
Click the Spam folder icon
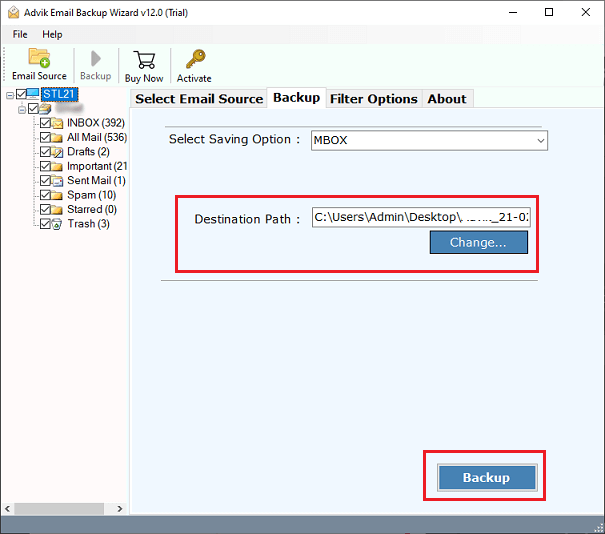click(x=57, y=196)
